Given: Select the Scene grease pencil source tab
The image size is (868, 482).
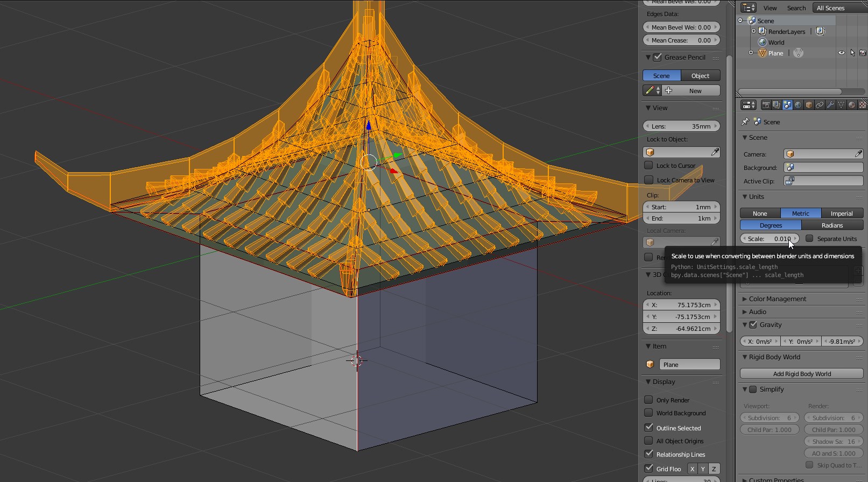Looking at the screenshot, I should 661,76.
